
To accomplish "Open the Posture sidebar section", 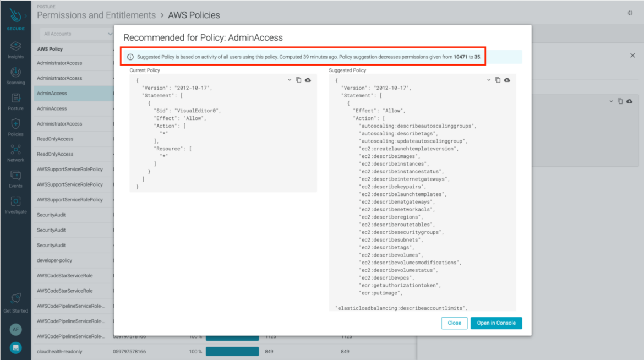I will pos(15,101).
